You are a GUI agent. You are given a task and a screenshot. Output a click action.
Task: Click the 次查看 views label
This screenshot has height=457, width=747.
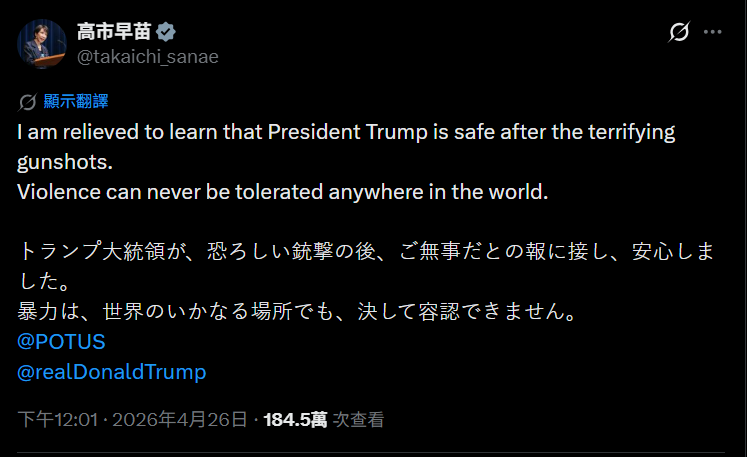tap(358, 420)
